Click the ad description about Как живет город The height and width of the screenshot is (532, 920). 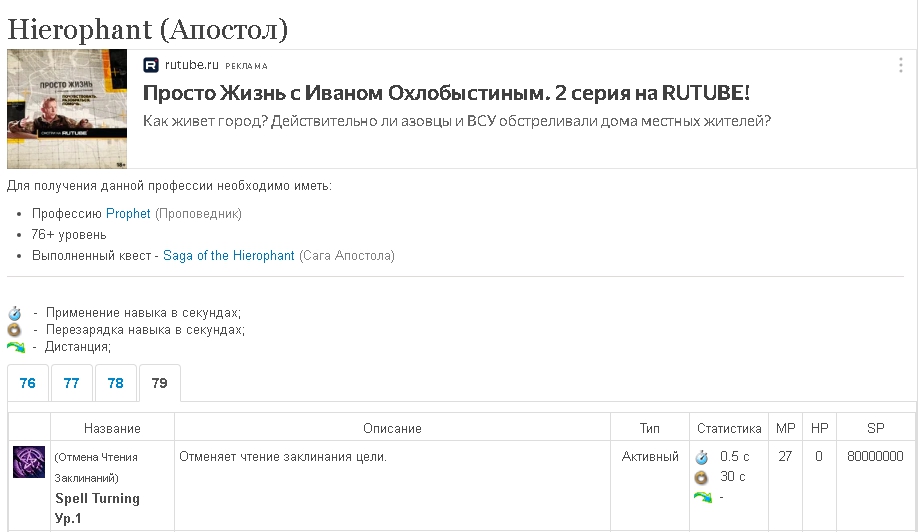[x=457, y=121]
